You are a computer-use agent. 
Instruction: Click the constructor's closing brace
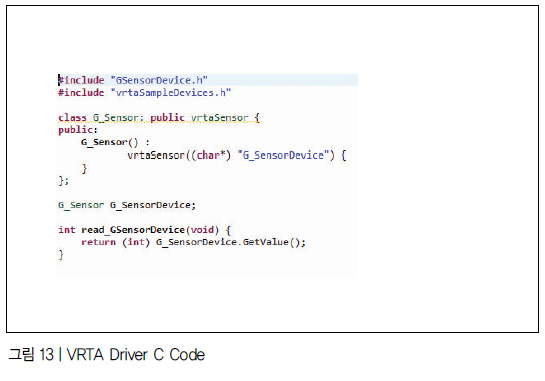(x=84, y=169)
